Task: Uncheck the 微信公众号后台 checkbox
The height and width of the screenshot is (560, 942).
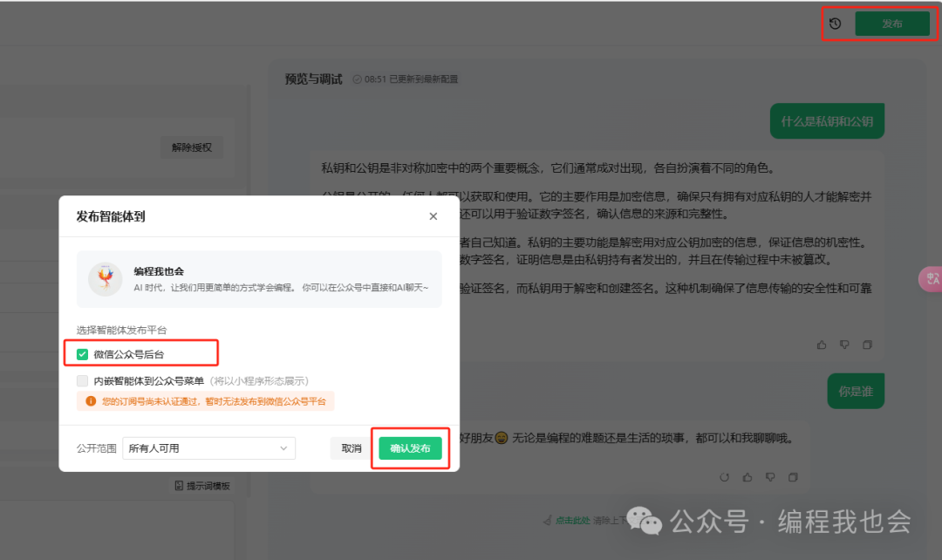Action: (83, 354)
